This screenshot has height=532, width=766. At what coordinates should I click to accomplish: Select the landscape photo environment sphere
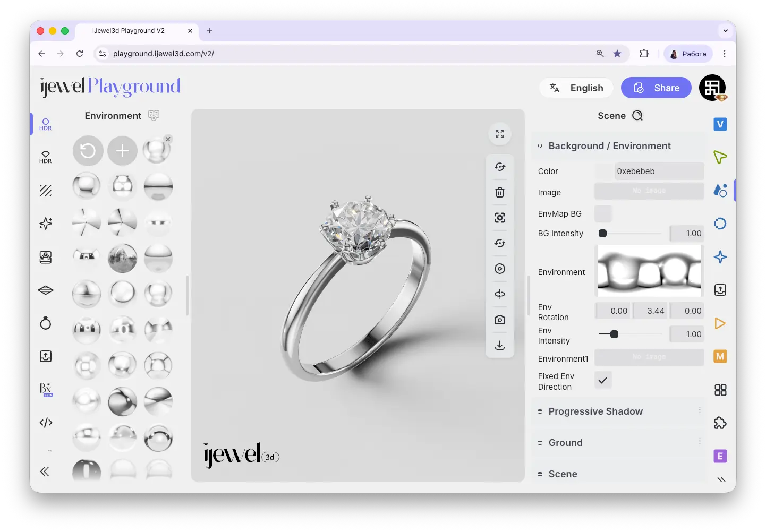123,258
